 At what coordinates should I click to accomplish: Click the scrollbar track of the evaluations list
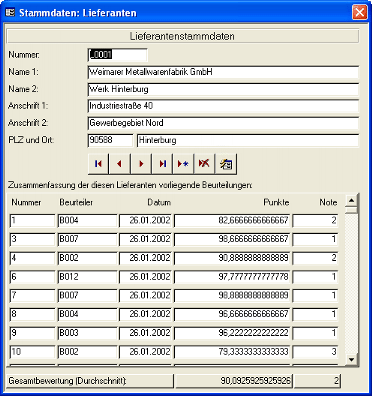[x=351, y=283]
